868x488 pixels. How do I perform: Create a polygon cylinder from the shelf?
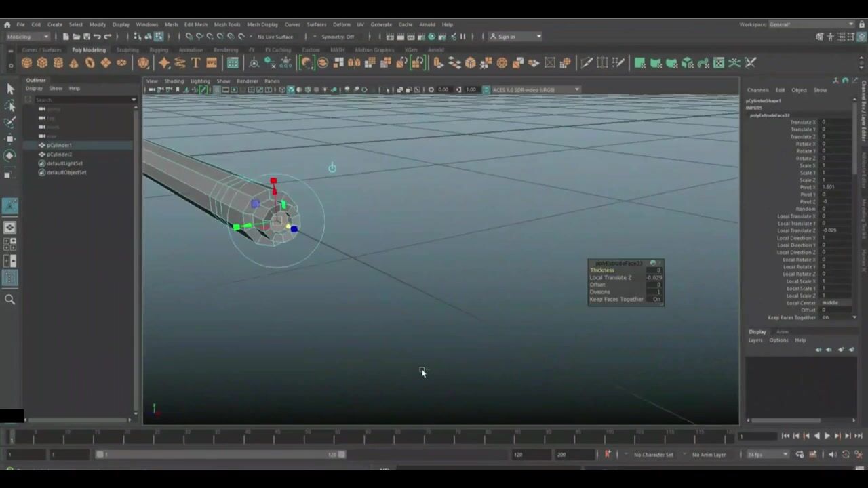point(58,63)
